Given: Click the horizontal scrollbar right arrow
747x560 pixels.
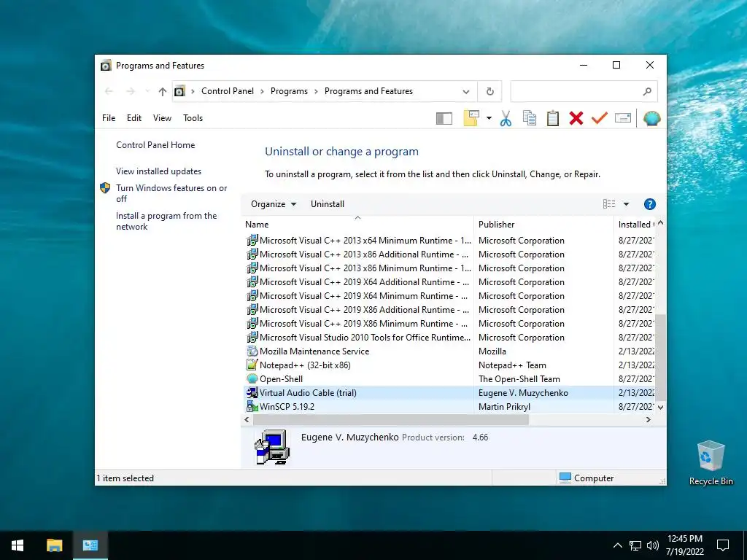Looking at the screenshot, I should 649,419.
